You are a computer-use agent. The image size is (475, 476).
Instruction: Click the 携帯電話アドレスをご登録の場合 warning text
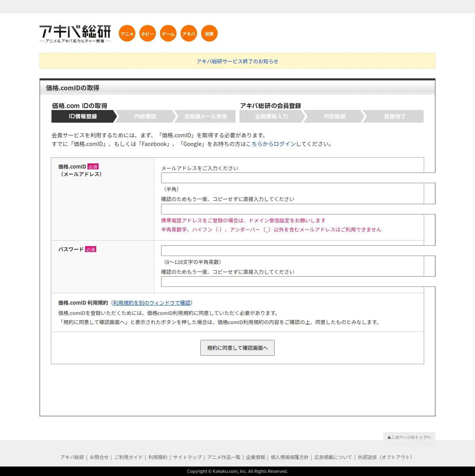click(x=243, y=220)
